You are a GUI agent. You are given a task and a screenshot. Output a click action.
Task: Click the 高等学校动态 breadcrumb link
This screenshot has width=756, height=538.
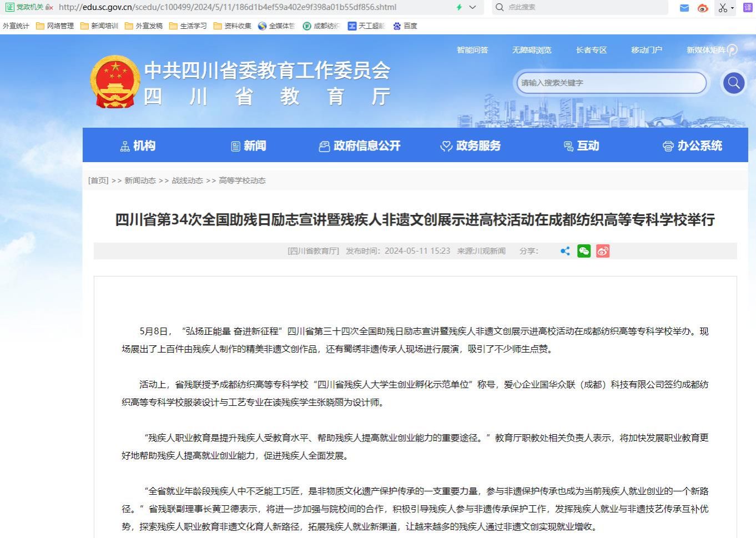tap(242, 180)
